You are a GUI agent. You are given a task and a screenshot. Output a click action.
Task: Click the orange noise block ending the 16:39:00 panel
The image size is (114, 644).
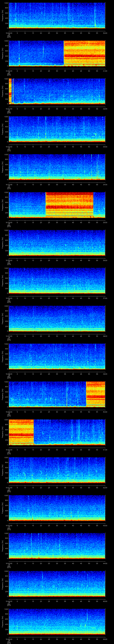96,394
